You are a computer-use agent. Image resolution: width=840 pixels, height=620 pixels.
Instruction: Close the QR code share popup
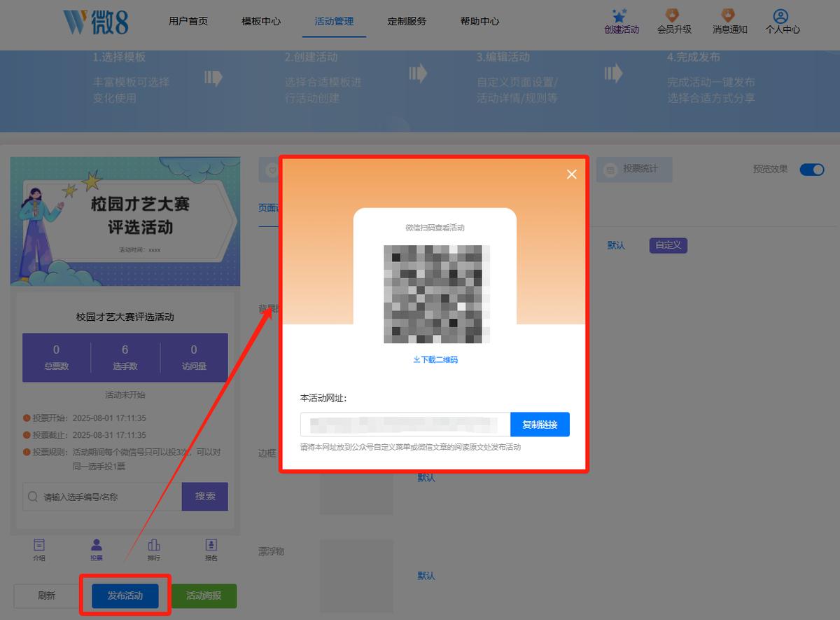[572, 174]
